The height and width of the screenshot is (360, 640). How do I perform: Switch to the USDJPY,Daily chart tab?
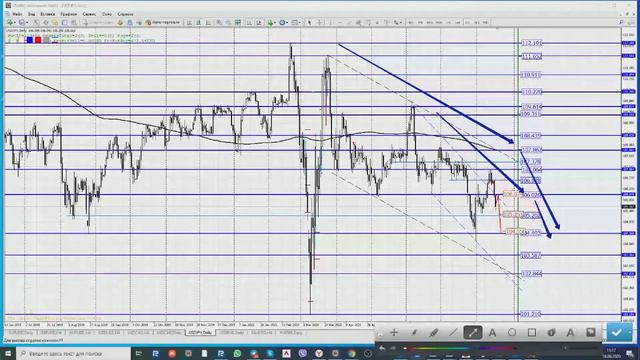[x=200, y=333]
